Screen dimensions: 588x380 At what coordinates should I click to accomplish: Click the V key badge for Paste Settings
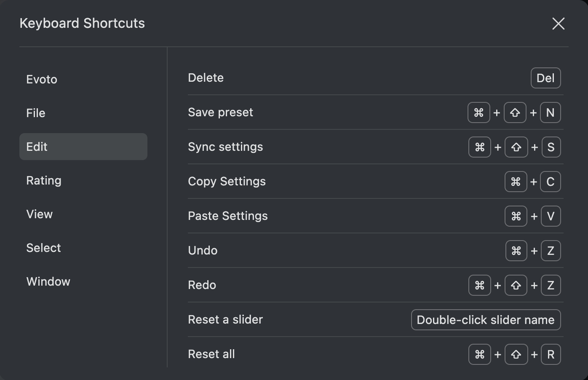[x=550, y=216]
